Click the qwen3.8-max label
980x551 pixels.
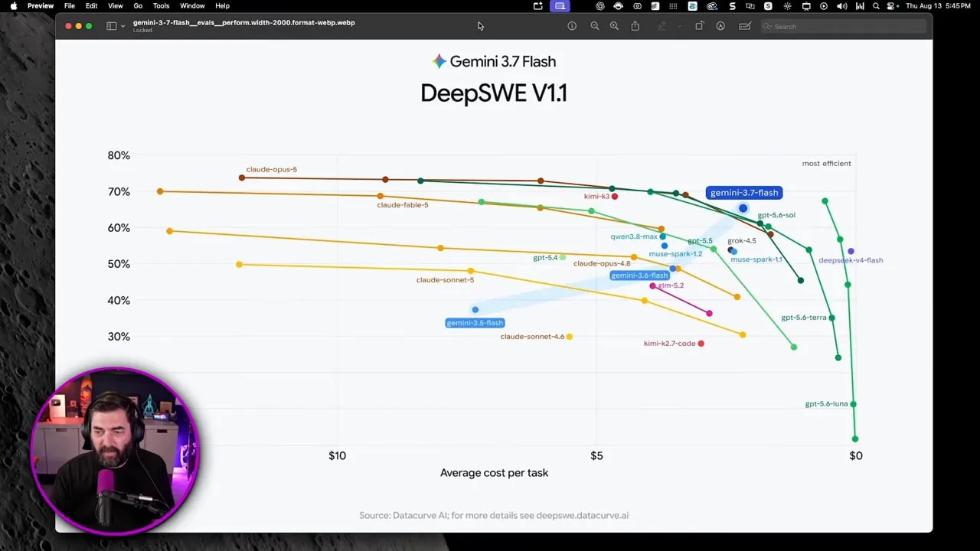click(634, 237)
